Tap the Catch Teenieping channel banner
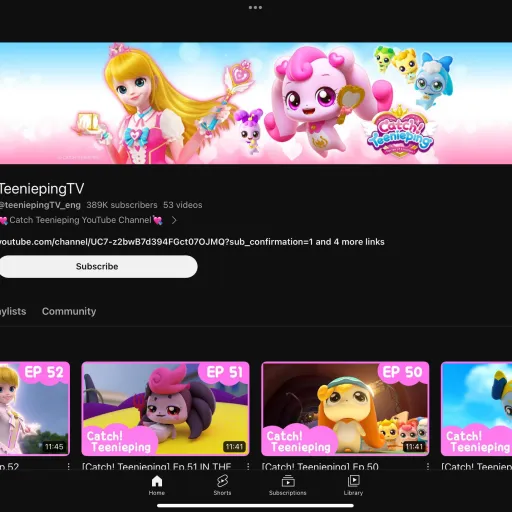Screen dimensions: 512x512 (x=256, y=103)
